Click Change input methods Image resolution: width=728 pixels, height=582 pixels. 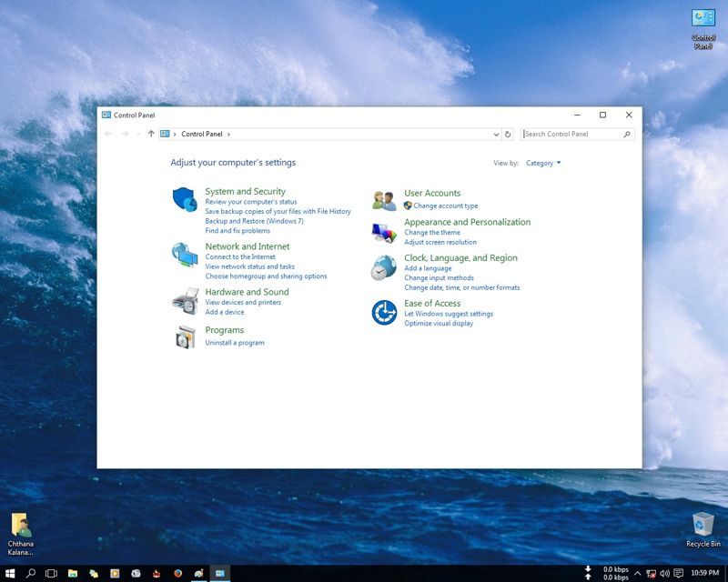pos(439,278)
